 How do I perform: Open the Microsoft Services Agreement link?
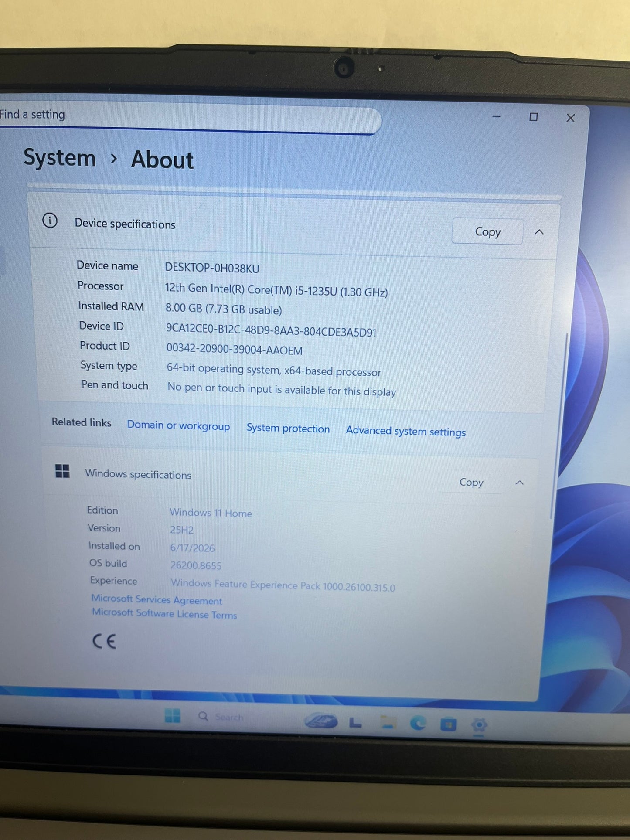click(157, 600)
